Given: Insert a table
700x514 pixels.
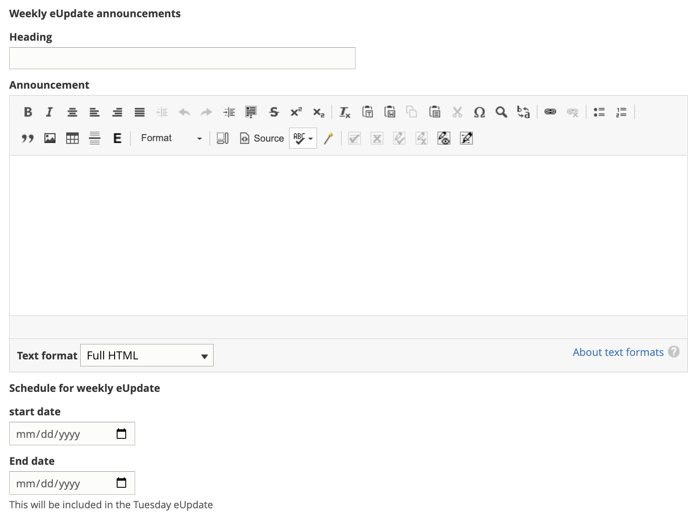Looking at the screenshot, I should click(x=72, y=138).
